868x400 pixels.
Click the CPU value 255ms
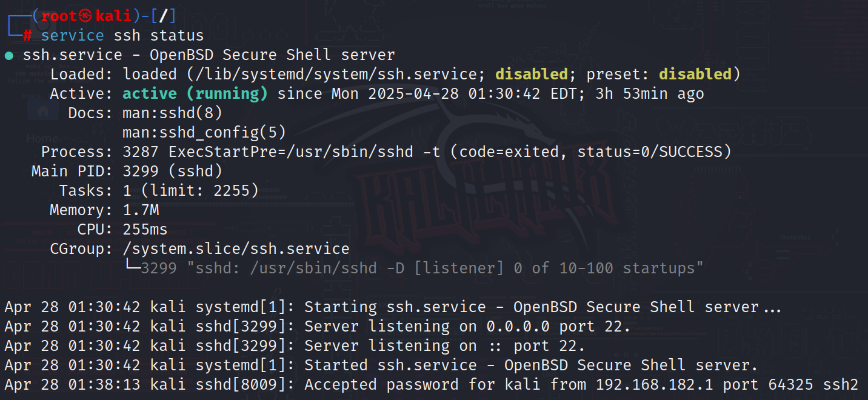[145, 230]
